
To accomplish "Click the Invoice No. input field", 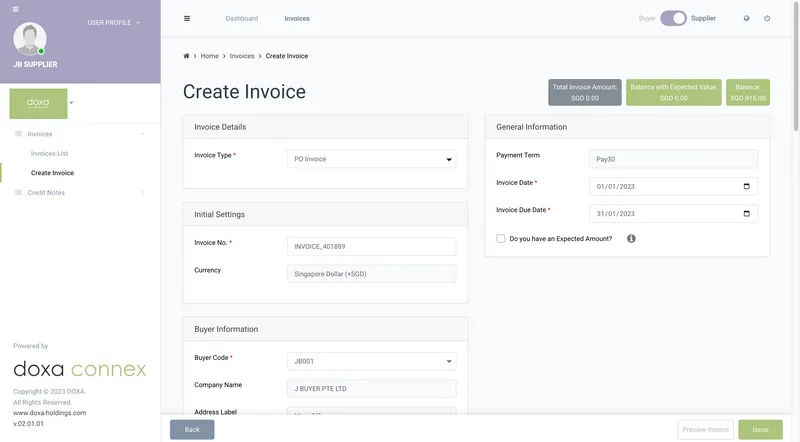I will (371, 246).
